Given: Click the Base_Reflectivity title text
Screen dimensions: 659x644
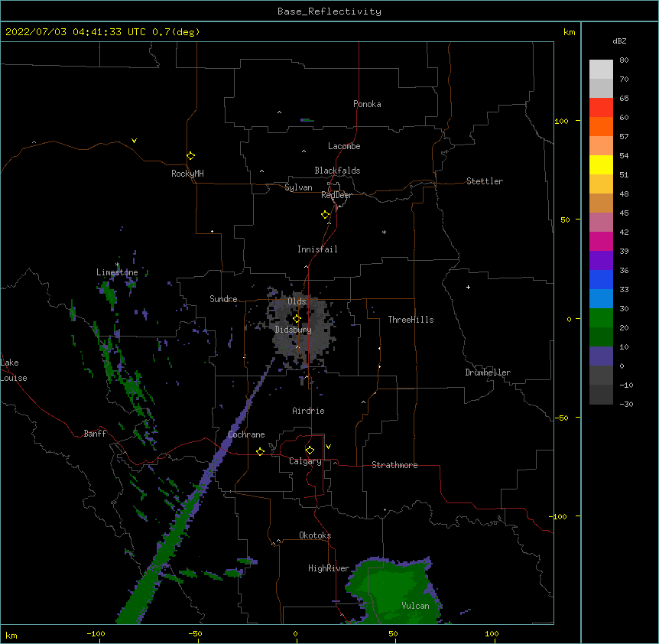Looking at the screenshot, I should (329, 11).
